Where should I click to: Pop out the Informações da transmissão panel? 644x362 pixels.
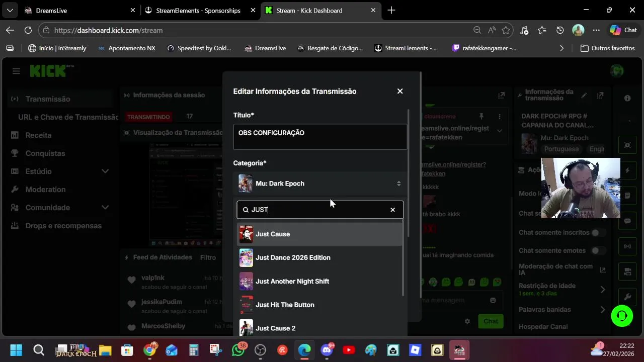coord(600,95)
